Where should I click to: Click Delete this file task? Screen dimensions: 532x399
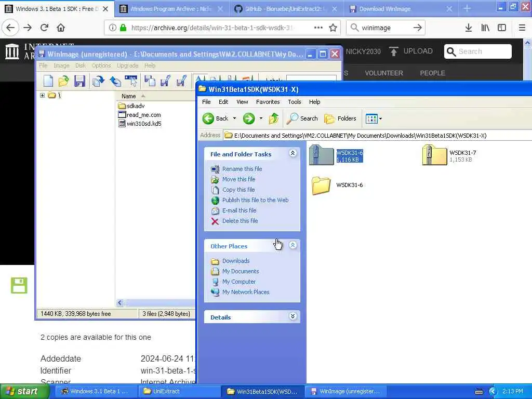240,221
